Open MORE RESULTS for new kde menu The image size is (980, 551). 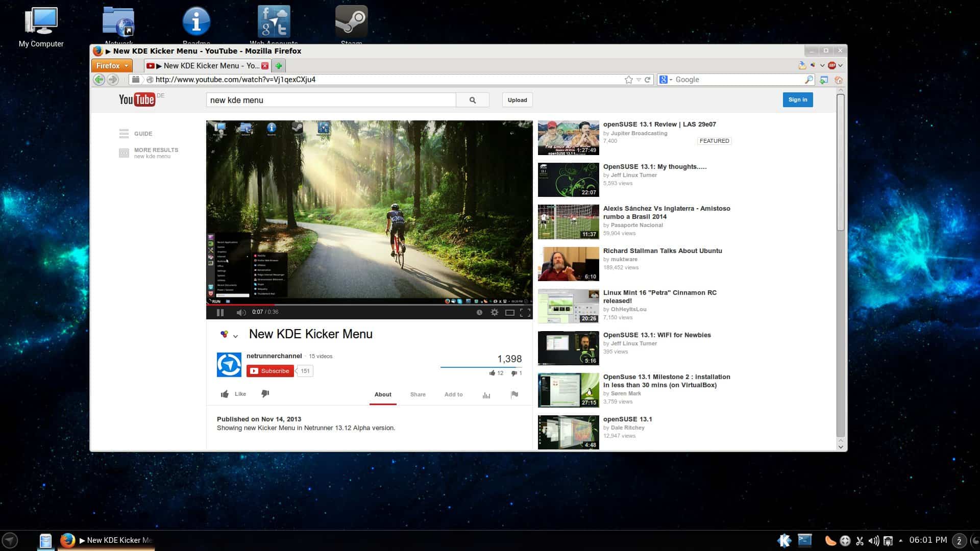[x=149, y=153]
